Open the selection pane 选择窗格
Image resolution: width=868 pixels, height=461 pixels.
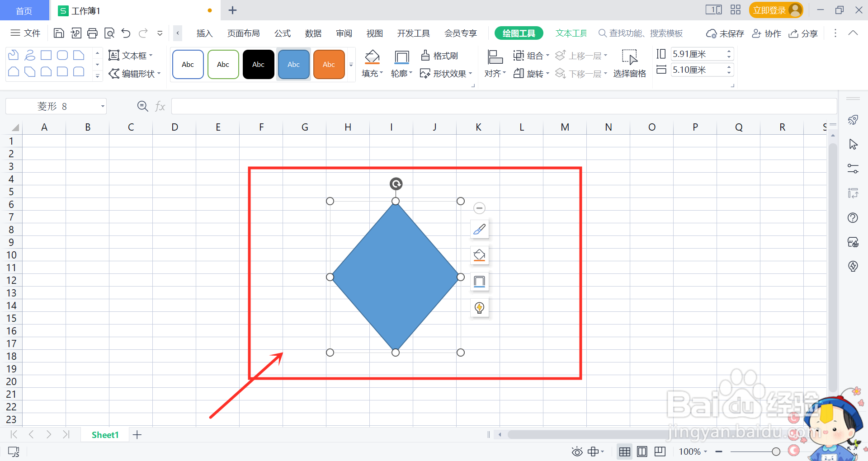(x=630, y=63)
